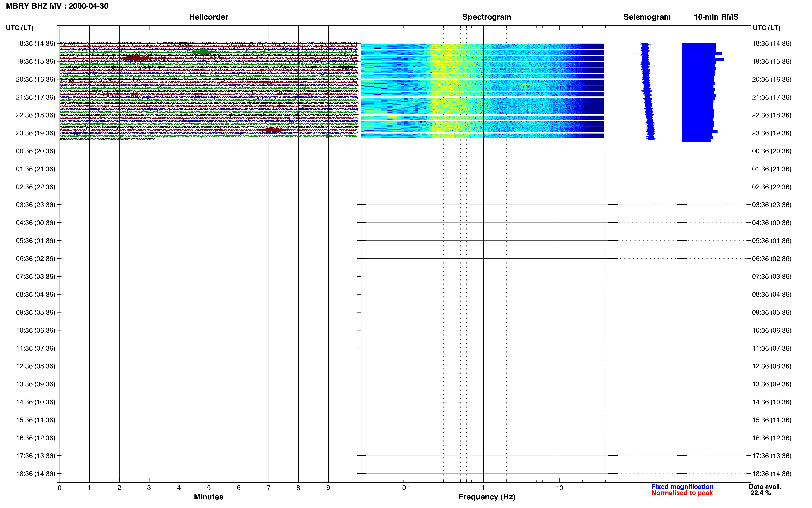
Task: Click the MBRY BHZ MV station title
Action: click(57, 6)
